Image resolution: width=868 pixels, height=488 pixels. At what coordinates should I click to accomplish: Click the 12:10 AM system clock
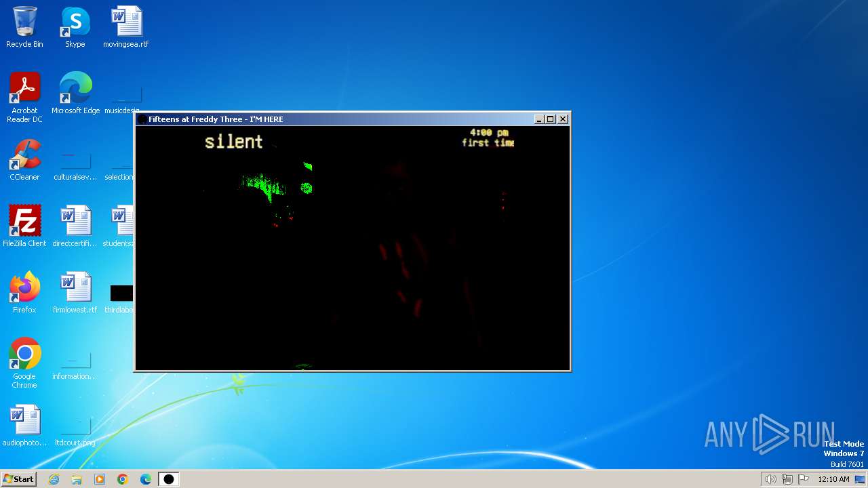click(833, 479)
